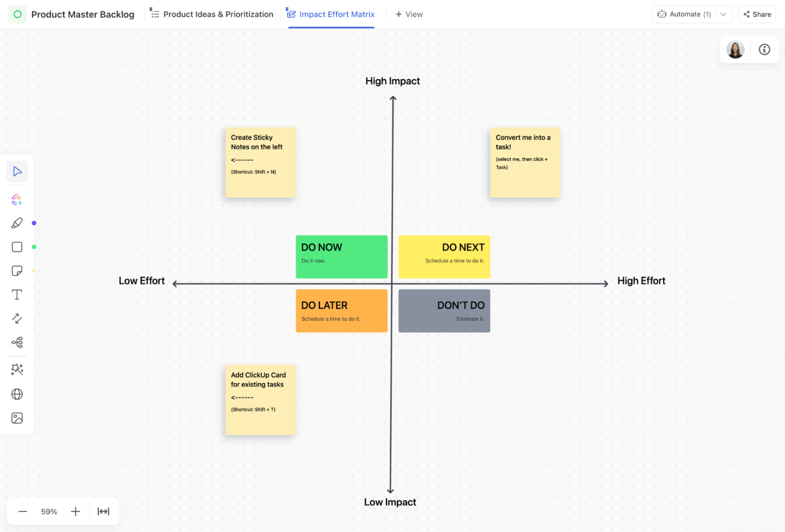Screen dimensions: 785x532
Task: Expand the Automate dropdown chevron
Action: pyautogui.click(x=724, y=14)
